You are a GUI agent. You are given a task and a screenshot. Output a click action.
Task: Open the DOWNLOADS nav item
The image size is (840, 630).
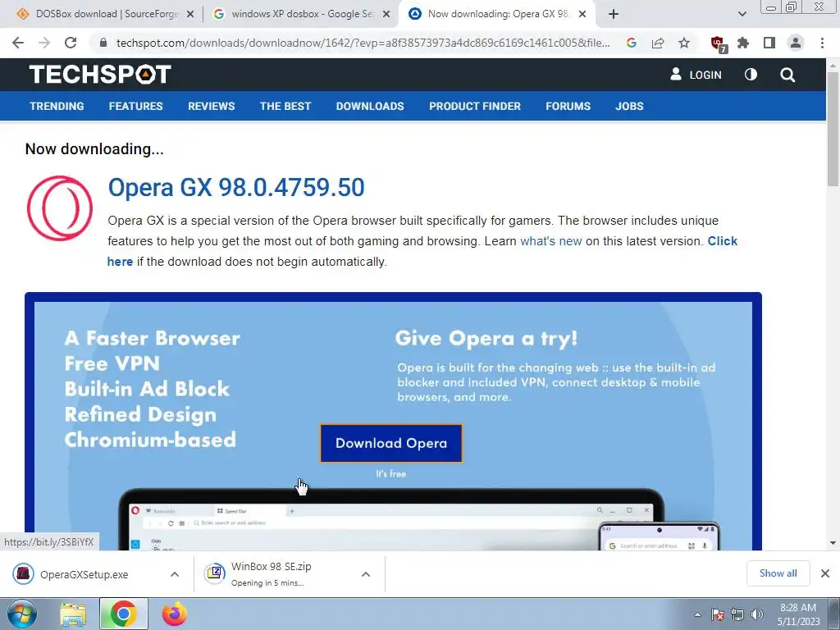(x=370, y=106)
